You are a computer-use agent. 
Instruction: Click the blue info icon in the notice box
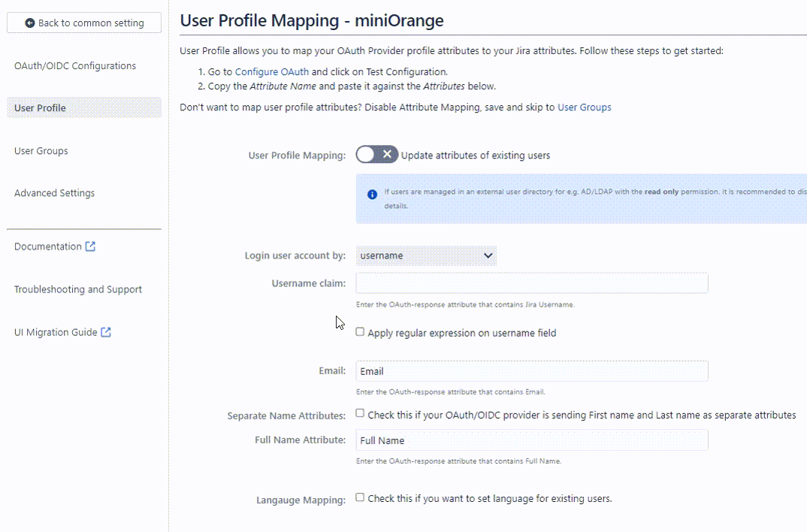point(372,195)
